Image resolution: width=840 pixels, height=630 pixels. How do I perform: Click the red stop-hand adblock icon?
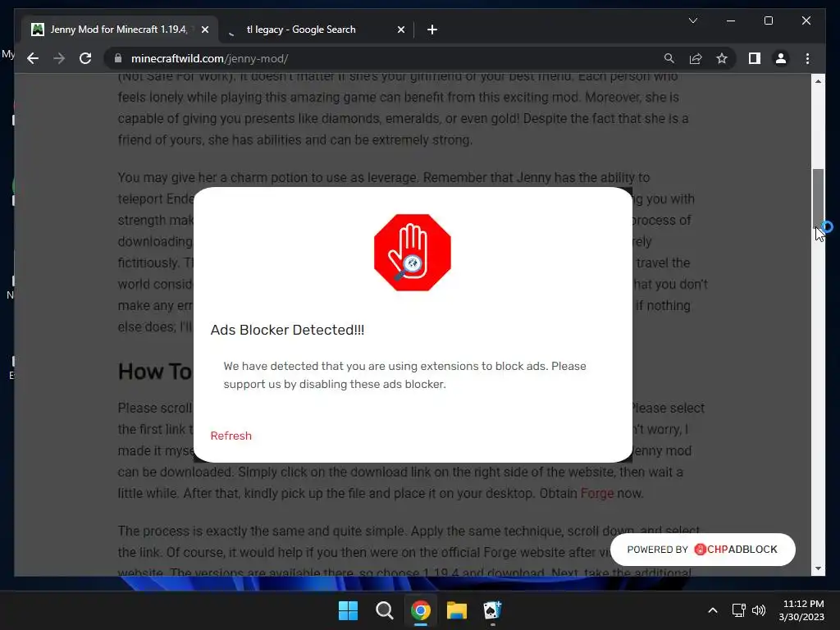coord(413,253)
